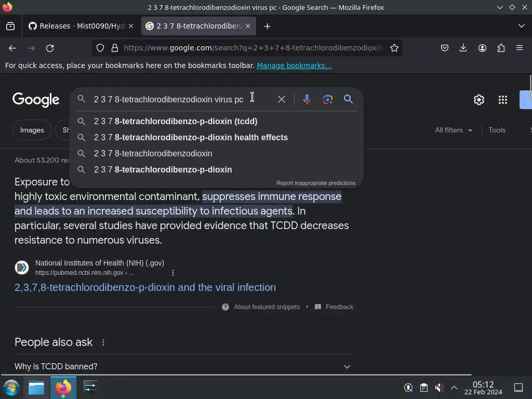532x399 pixels.
Task: Show the desktop via the taskbar corner button
Action: point(518,388)
